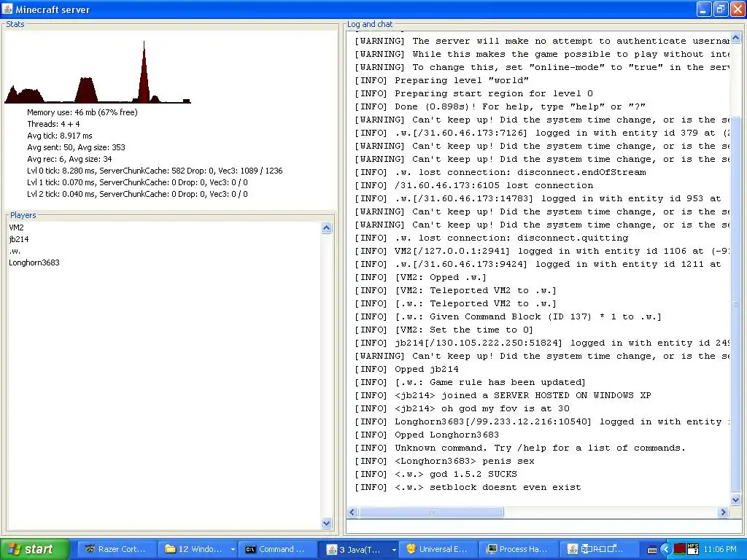This screenshot has height=560, width=747.
Task: Click the Opped Longhorn3683 log line
Action: pos(427,435)
